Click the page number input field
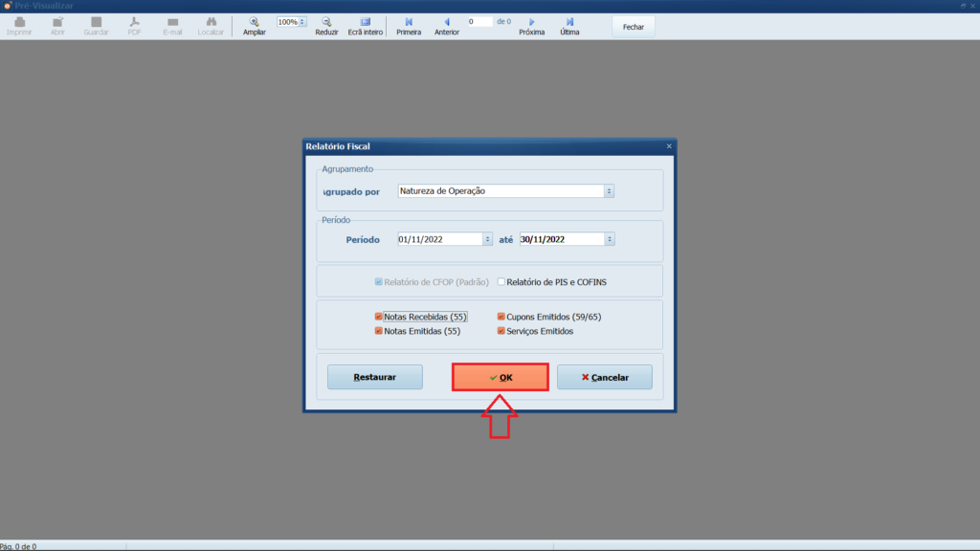This screenshot has height=551, width=980. pyautogui.click(x=479, y=21)
